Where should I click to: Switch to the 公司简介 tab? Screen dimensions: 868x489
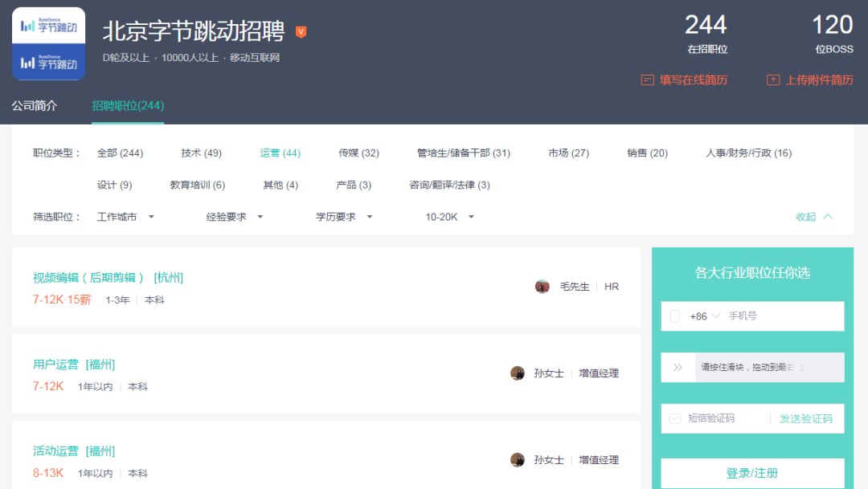point(35,106)
